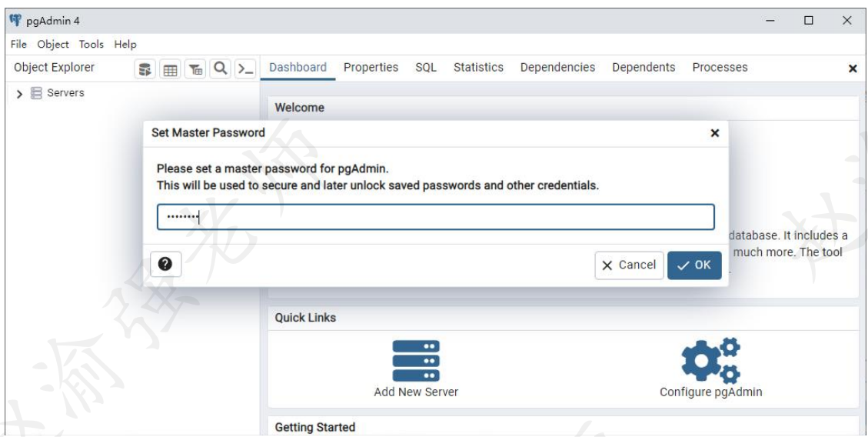Close the tab panel with X
This screenshot has height=437, width=868.
853,68
